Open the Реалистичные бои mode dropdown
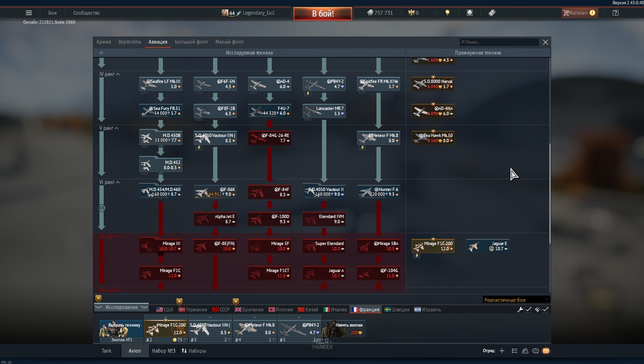Screen dimensions: 644x364 (516, 300)
